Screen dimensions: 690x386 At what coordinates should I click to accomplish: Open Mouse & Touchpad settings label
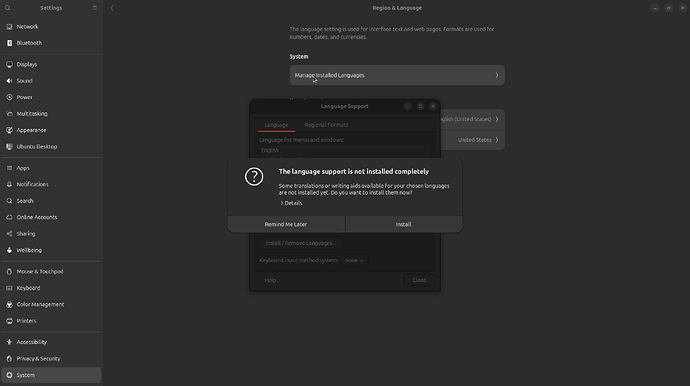40,272
